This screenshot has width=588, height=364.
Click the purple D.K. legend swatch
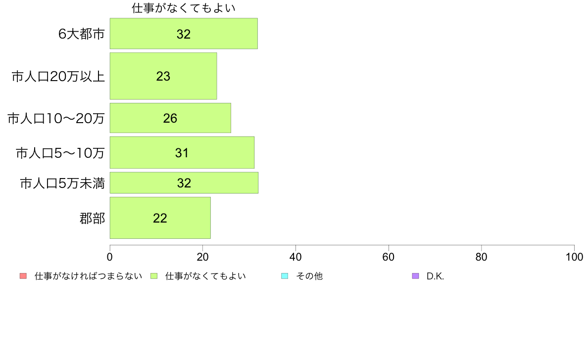(415, 276)
